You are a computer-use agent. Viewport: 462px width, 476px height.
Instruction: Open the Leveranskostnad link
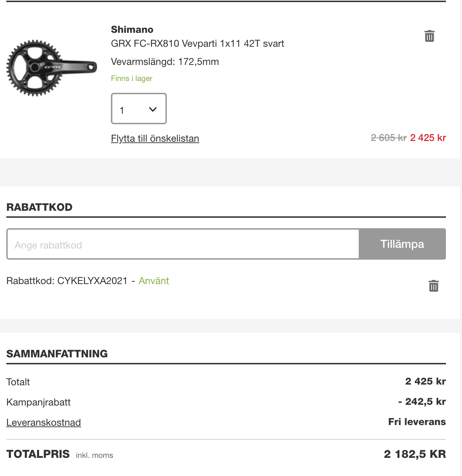tap(44, 423)
